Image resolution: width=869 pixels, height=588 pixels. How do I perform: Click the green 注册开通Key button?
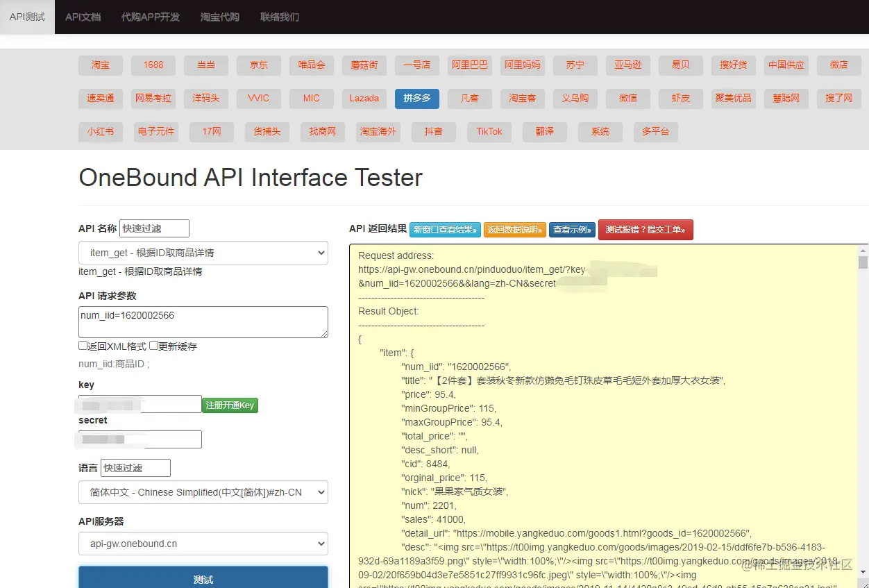tap(230, 405)
